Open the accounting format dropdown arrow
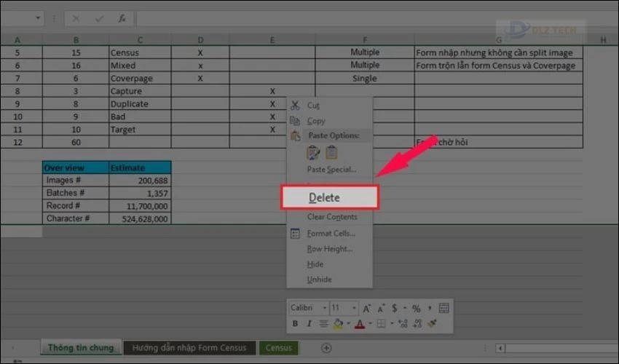This screenshot has height=364, width=619. tap(405, 308)
